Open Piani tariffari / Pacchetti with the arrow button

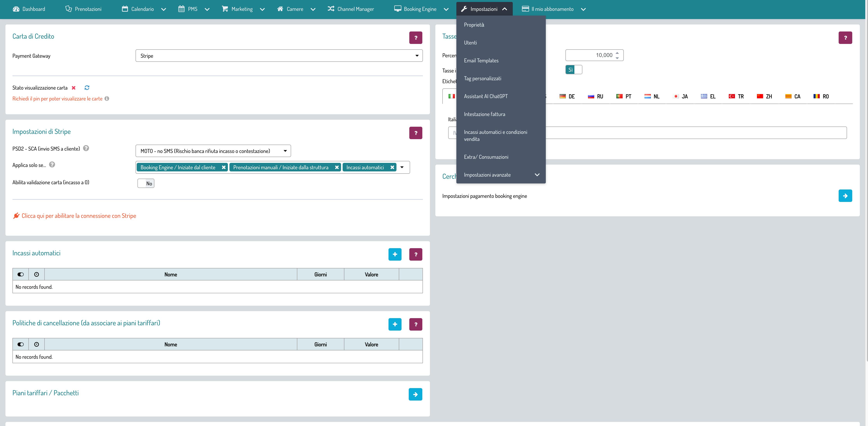(415, 394)
